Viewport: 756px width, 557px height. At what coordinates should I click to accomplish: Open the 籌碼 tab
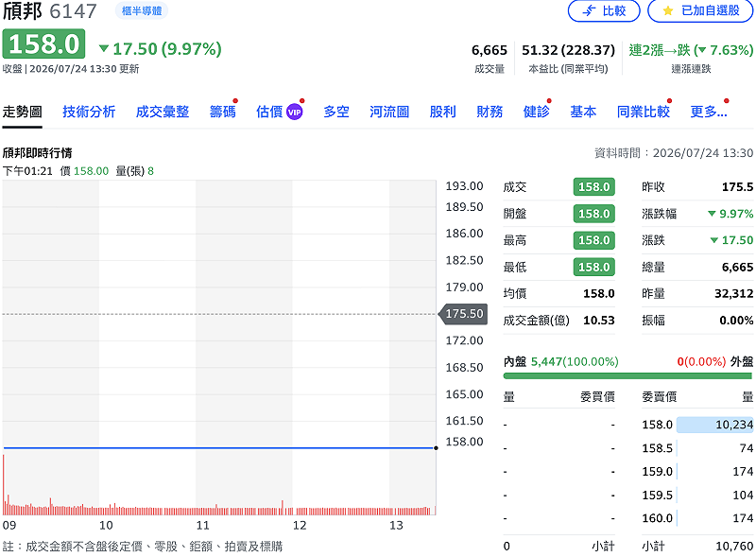(x=223, y=112)
